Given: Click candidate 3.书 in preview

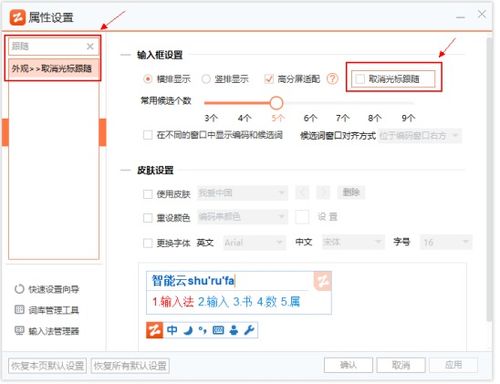Looking at the screenshot, I should tap(243, 302).
